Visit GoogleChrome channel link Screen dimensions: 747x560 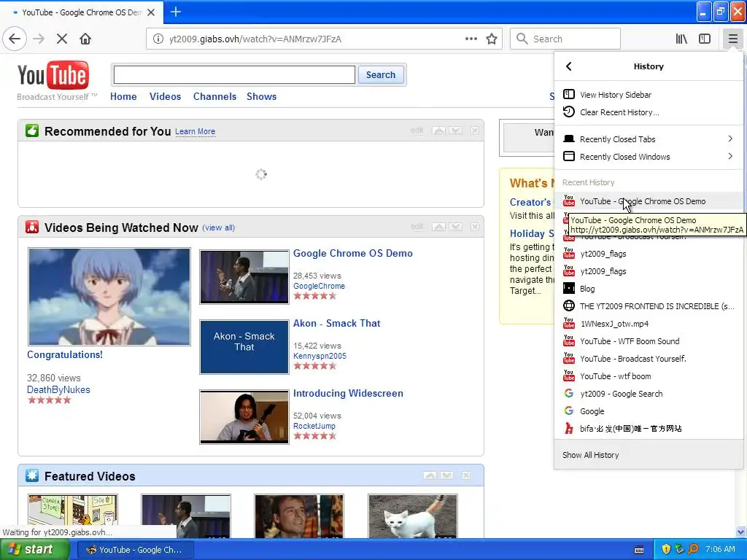click(x=320, y=286)
